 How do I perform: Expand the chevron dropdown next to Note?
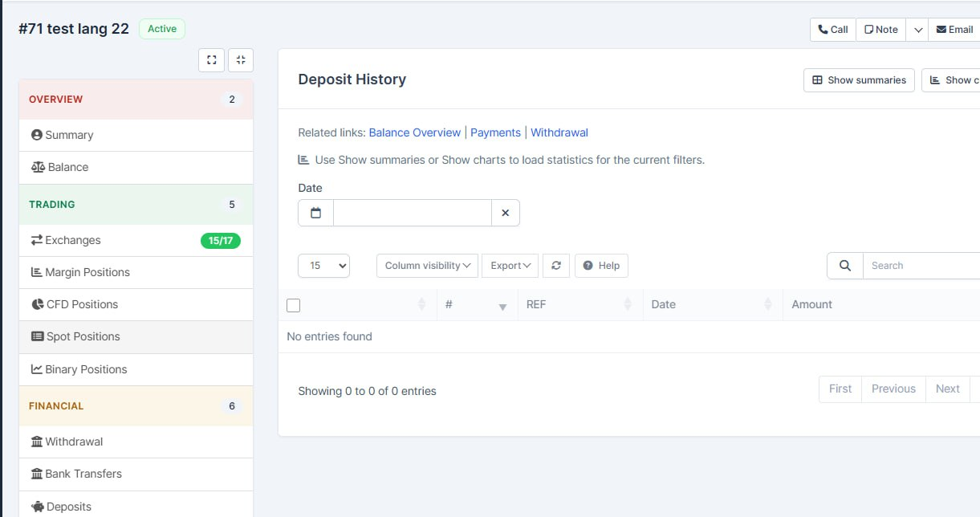(x=917, y=30)
